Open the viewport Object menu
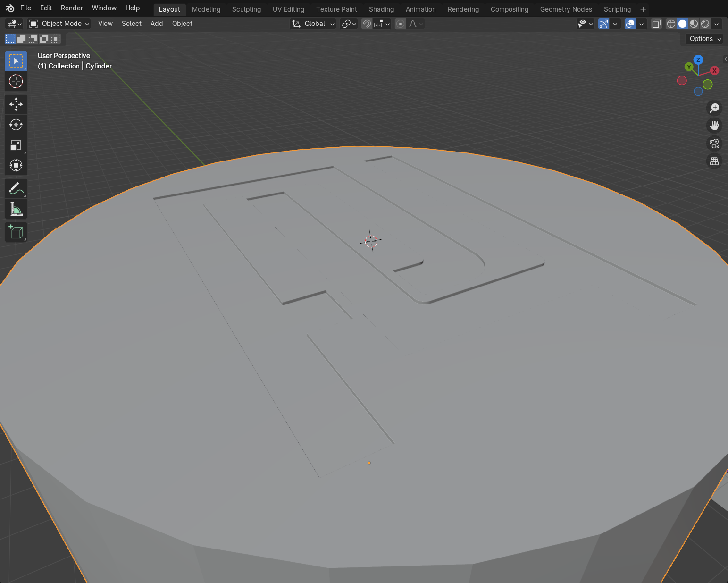 point(182,24)
